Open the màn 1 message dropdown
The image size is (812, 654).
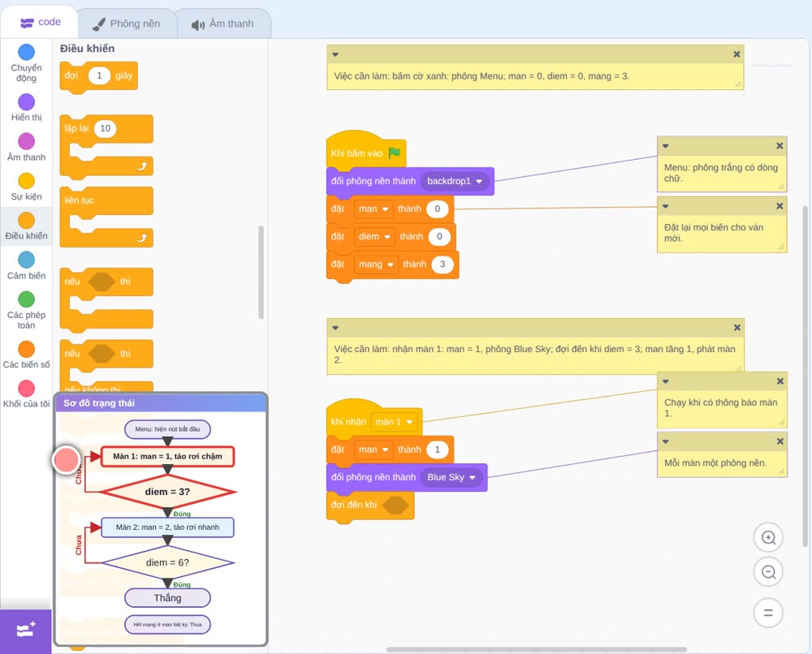pos(394,422)
